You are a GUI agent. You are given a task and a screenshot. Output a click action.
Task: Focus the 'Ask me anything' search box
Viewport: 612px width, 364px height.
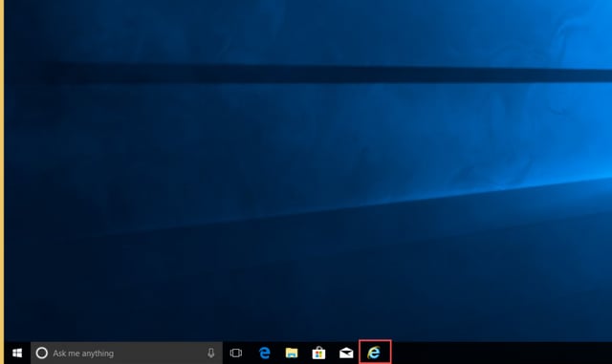[x=126, y=353]
